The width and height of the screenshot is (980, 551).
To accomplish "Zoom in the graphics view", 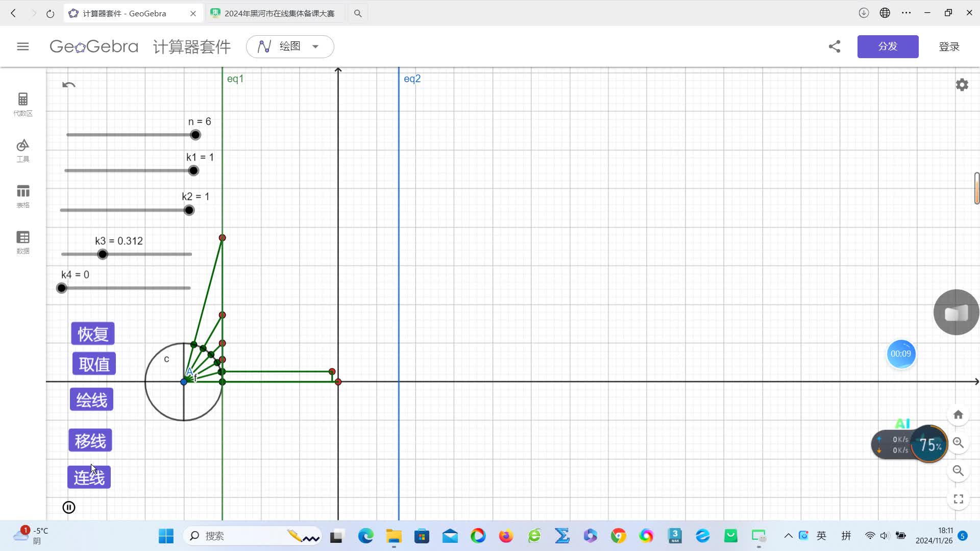I will [958, 443].
